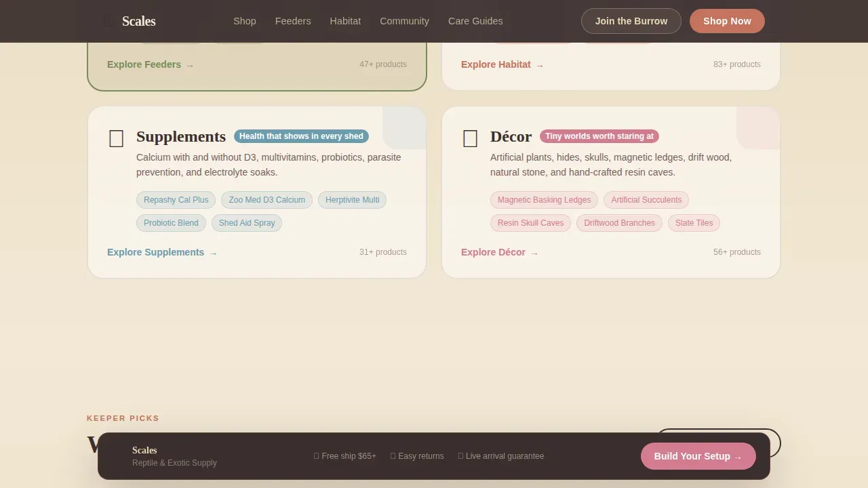The image size is (868, 488).
Task: Click the 'Easy returns' text
Action: point(417,456)
